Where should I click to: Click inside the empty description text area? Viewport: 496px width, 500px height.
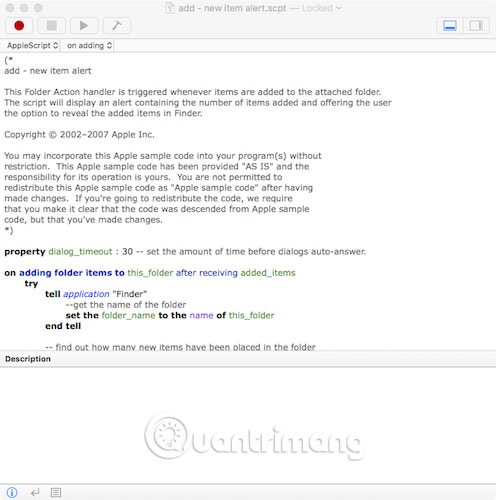[248, 425]
